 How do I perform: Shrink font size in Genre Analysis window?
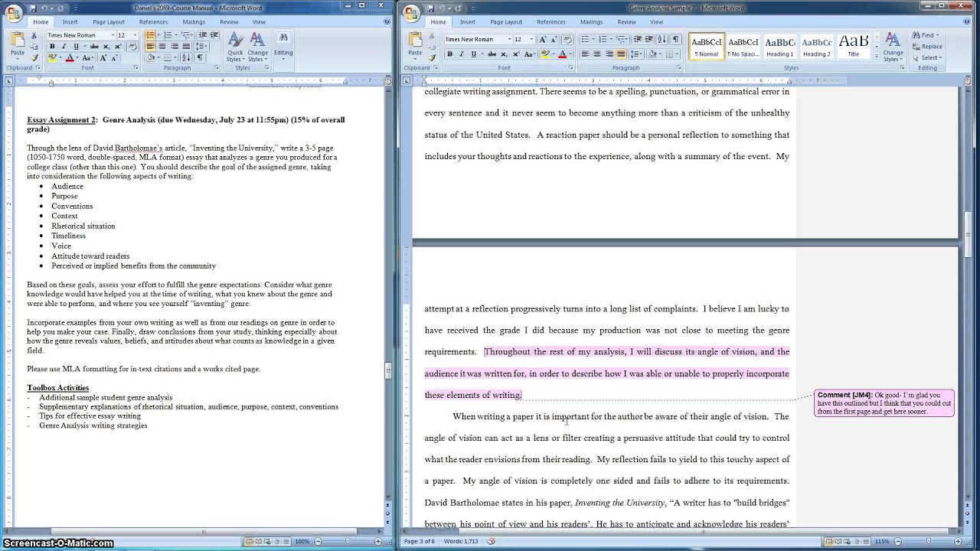tap(554, 40)
